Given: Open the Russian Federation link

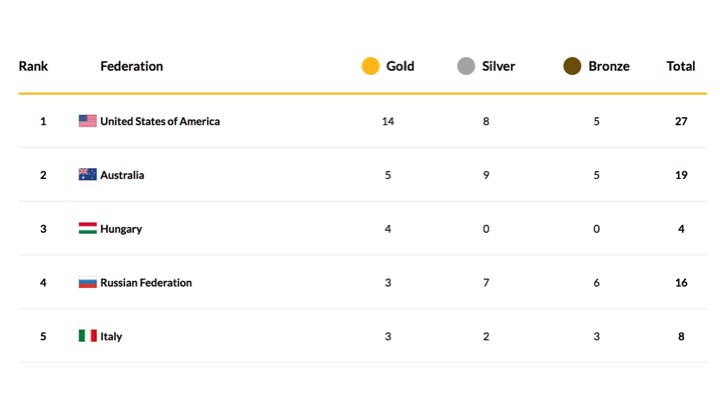Looking at the screenshot, I should pos(146,282).
